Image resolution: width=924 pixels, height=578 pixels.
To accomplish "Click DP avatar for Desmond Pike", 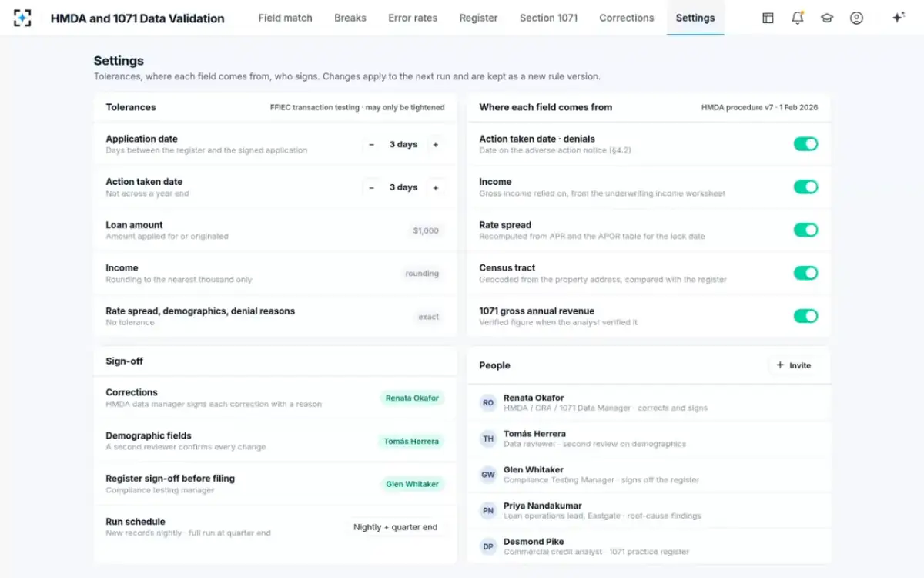I will tap(488, 546).
